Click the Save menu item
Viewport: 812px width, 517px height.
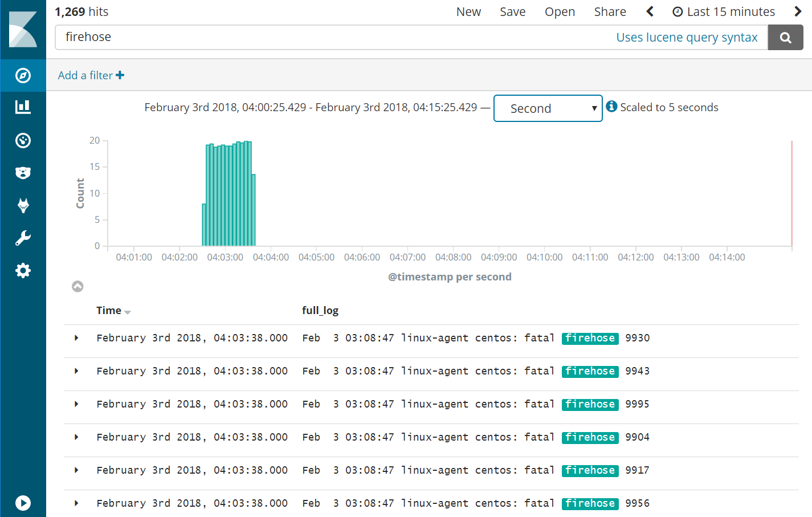click(x=512, y=12)
